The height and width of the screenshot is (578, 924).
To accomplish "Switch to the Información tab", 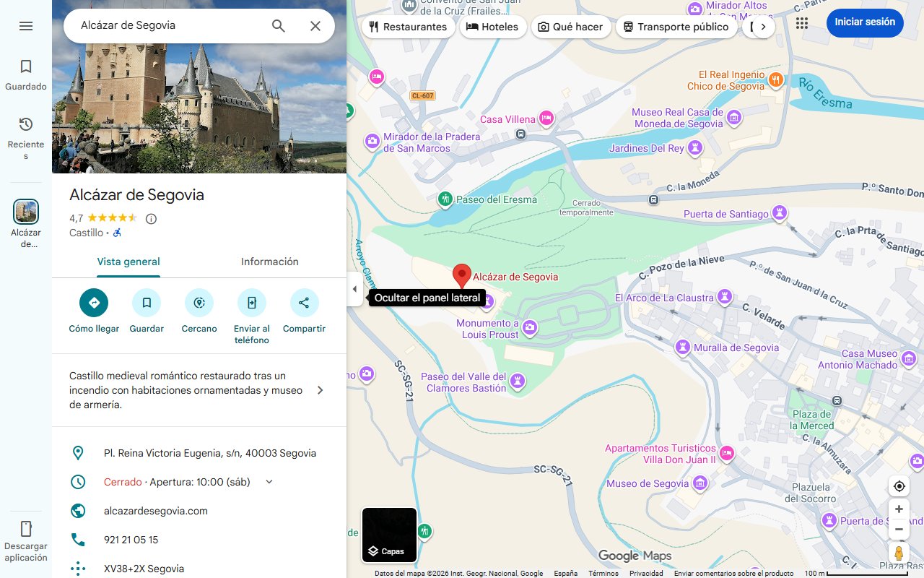I will (269, 262).
